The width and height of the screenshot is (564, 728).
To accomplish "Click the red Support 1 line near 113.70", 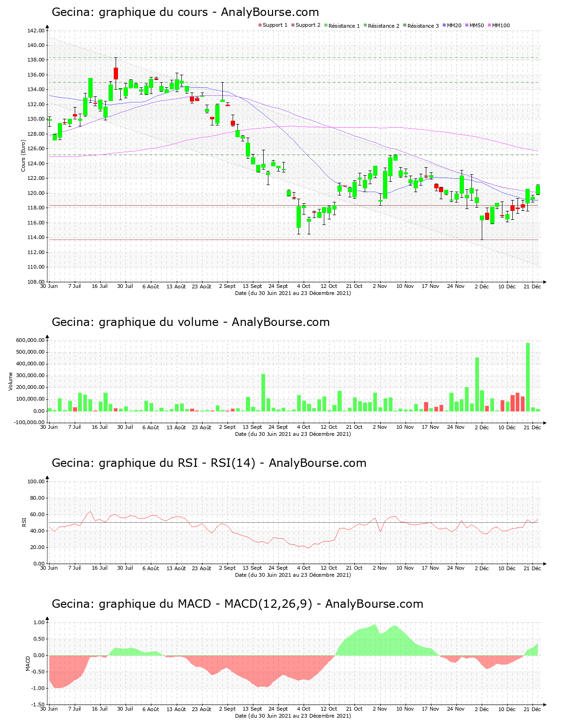I will click(294, 240).
